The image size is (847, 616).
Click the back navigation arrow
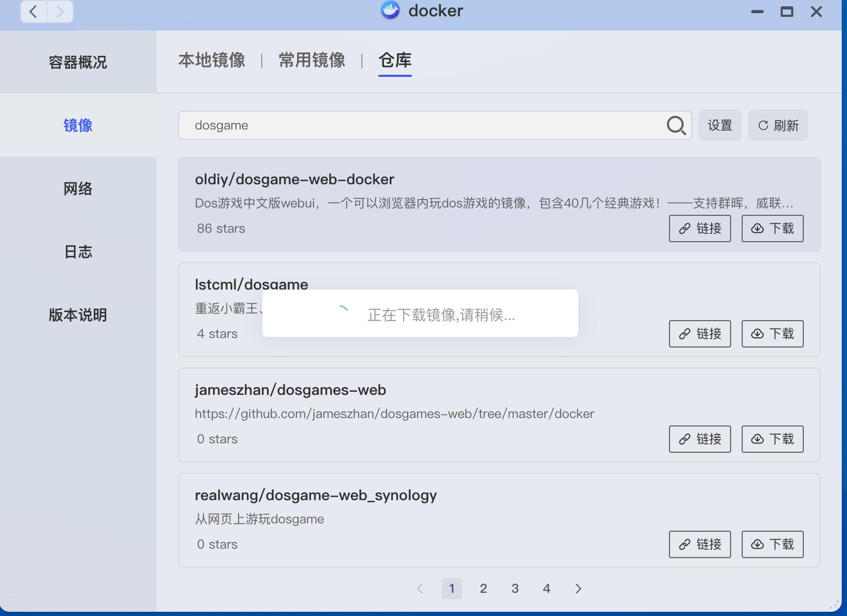pos(33,12)
